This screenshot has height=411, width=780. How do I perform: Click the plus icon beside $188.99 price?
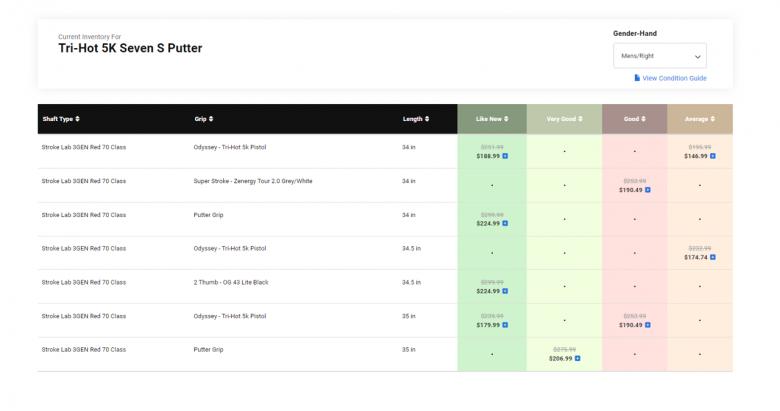coord(506,156)
